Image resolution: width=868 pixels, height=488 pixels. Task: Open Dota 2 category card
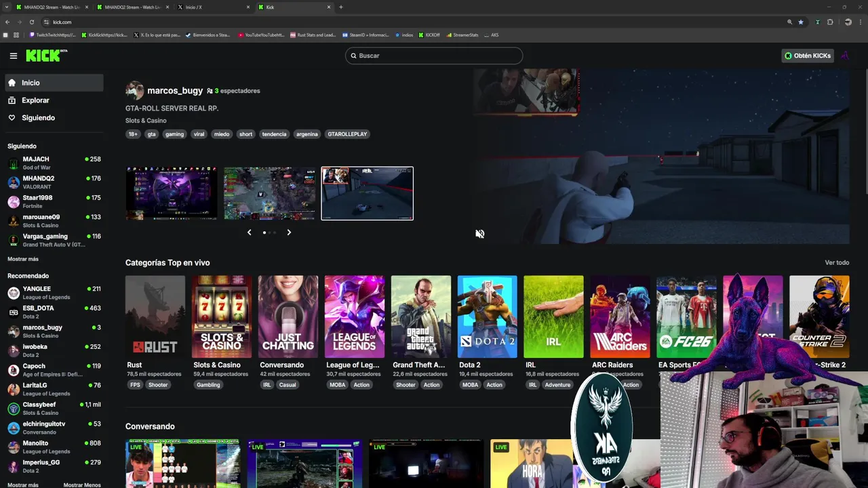pos(488,317)
